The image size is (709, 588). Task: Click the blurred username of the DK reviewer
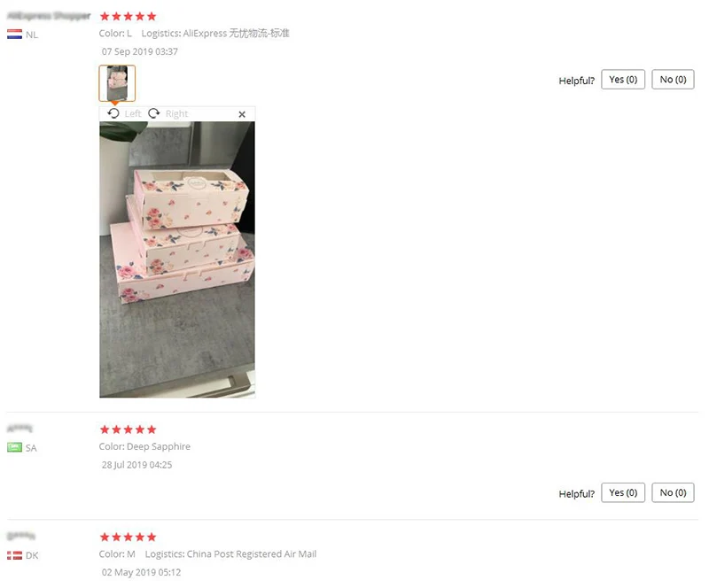(21, 536)
